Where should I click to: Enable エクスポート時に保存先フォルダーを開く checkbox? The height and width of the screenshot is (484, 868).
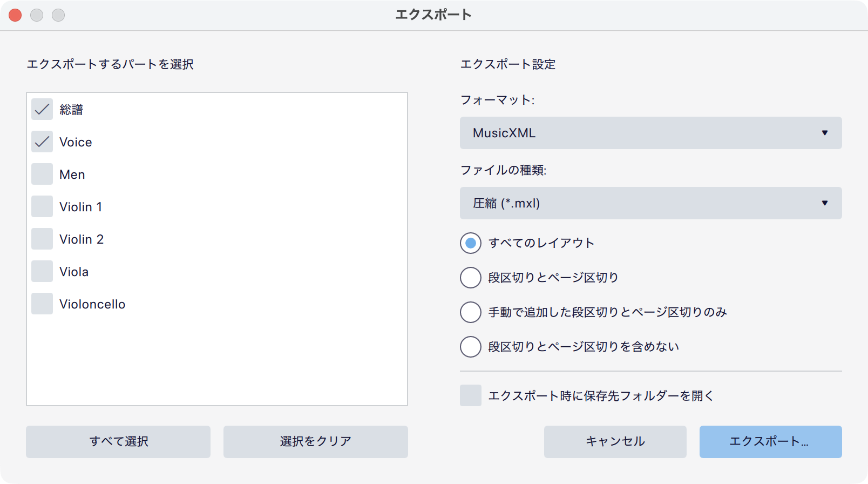pyautogui.click(x=471, y=395)
